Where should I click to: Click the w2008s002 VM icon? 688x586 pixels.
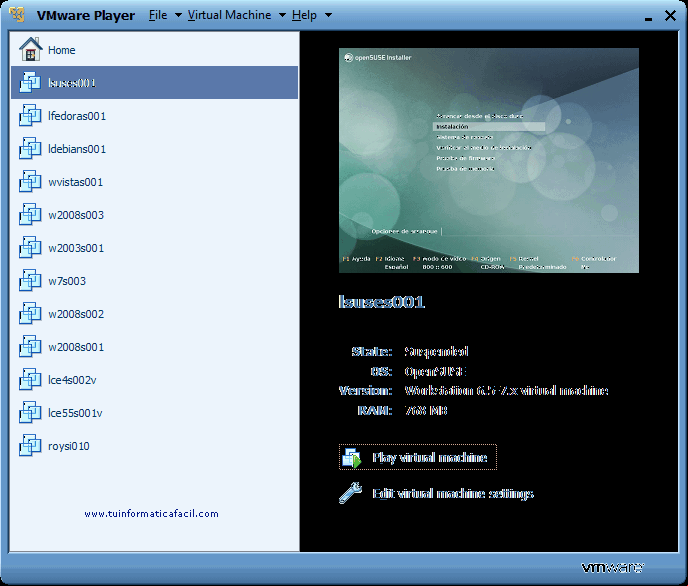tap(30, 313)
